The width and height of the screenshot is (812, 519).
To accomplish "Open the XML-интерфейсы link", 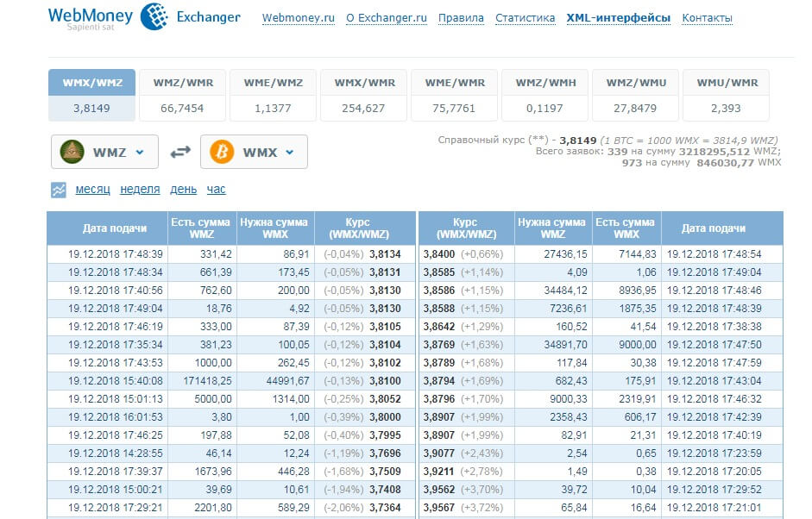I will click(619, 18).
